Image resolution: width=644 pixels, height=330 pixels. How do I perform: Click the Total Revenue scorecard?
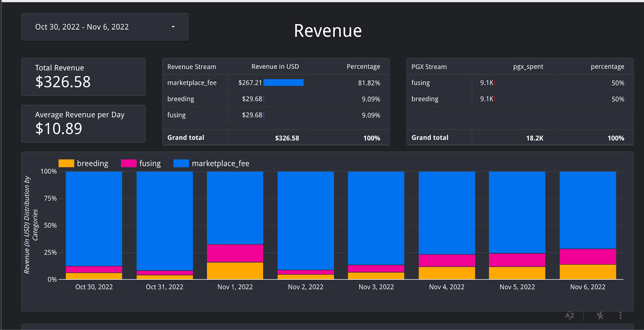tap(83, 77)
